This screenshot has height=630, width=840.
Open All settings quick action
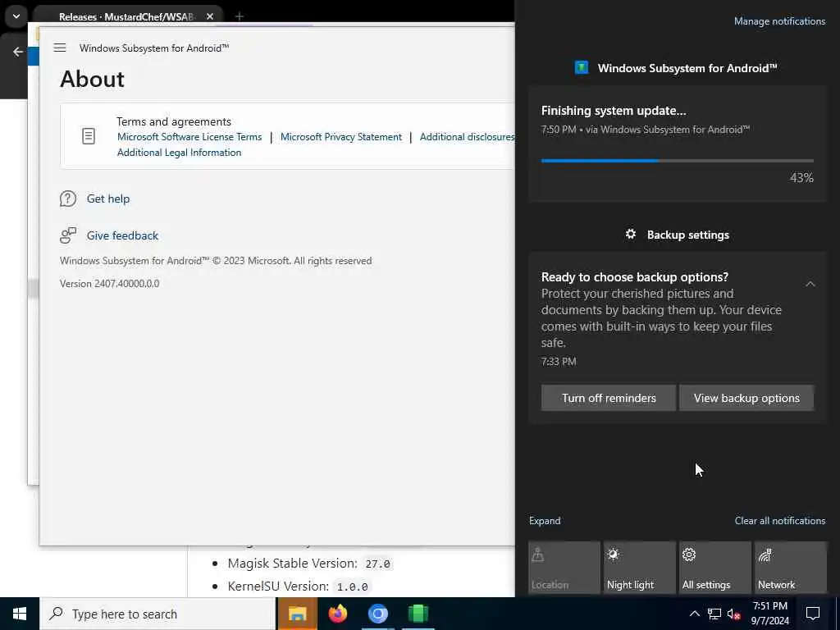(715, 568)
